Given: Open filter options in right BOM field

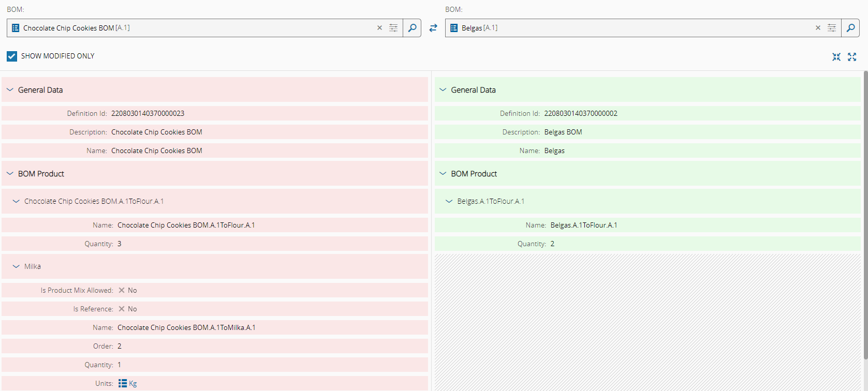Looking at the screenshot, I should [x=832, y=28].
